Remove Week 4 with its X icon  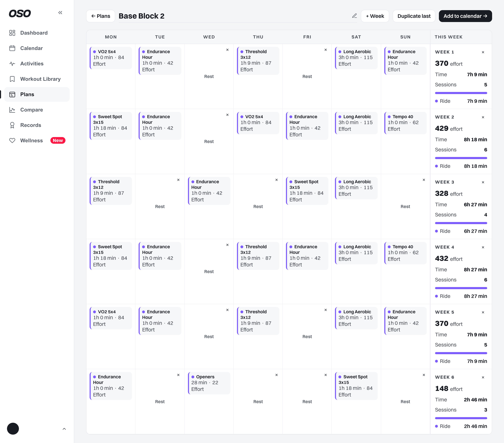click(483, 247)
